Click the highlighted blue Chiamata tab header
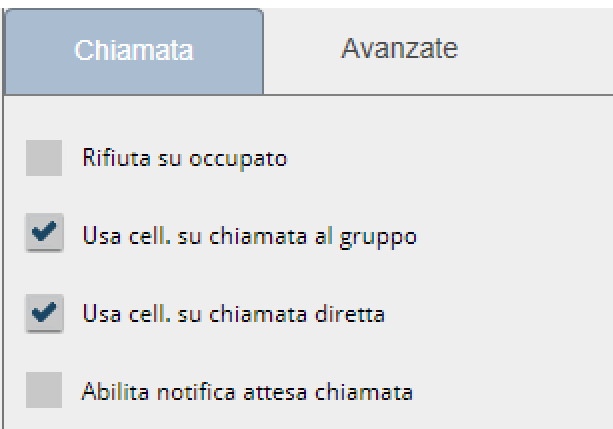This screenshot has height=429, width=613. [x=134, y=50]
